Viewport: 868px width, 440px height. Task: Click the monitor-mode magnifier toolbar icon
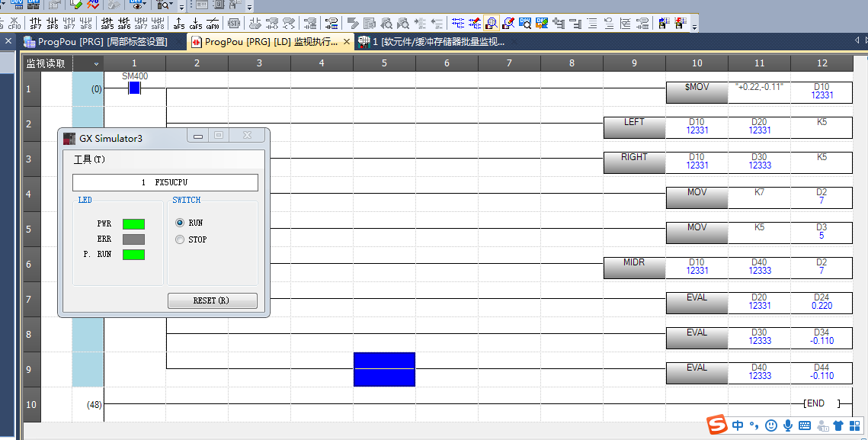[492, 23]
